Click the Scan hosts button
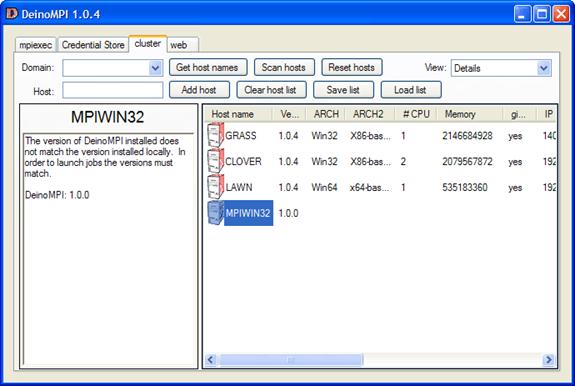The width and height of the screenshot is (575, 386). click(284, 67)
